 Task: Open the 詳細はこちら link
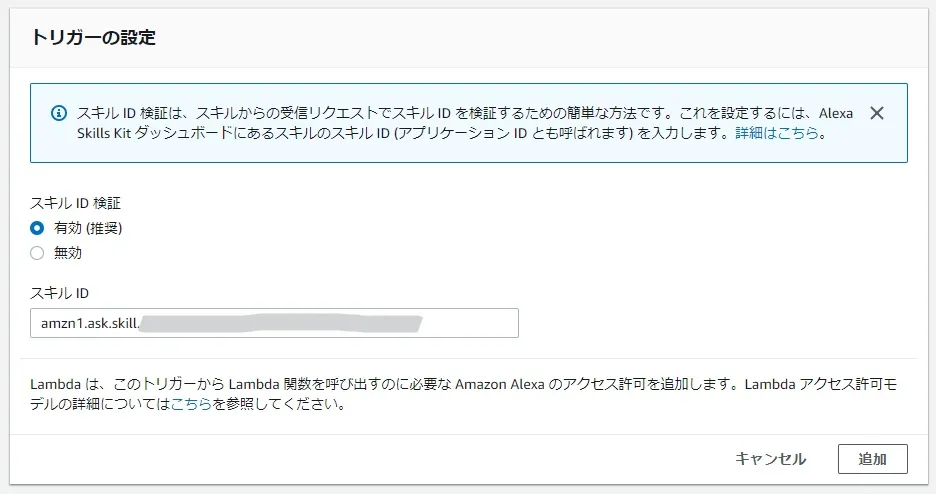pos(777,132)
